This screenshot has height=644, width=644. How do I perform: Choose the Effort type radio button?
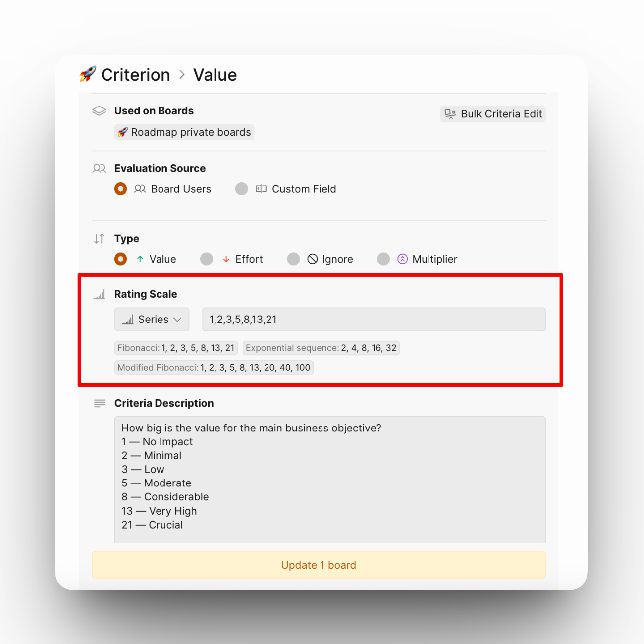[207, 259]
